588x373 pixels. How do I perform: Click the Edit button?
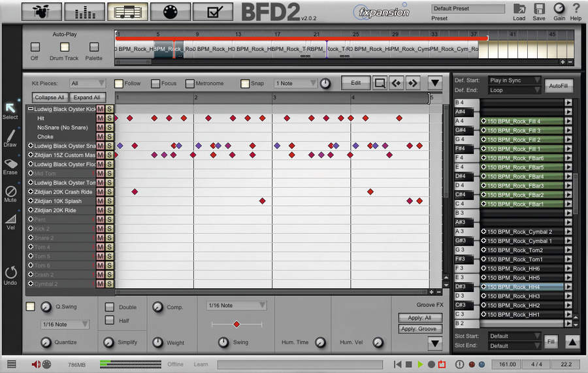click(355, 83)
